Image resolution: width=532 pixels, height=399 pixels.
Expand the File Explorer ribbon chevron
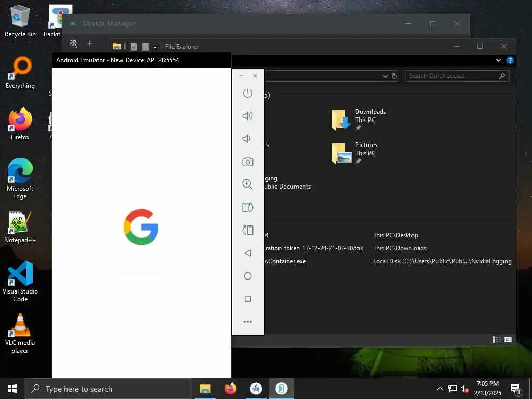point(498,60)
